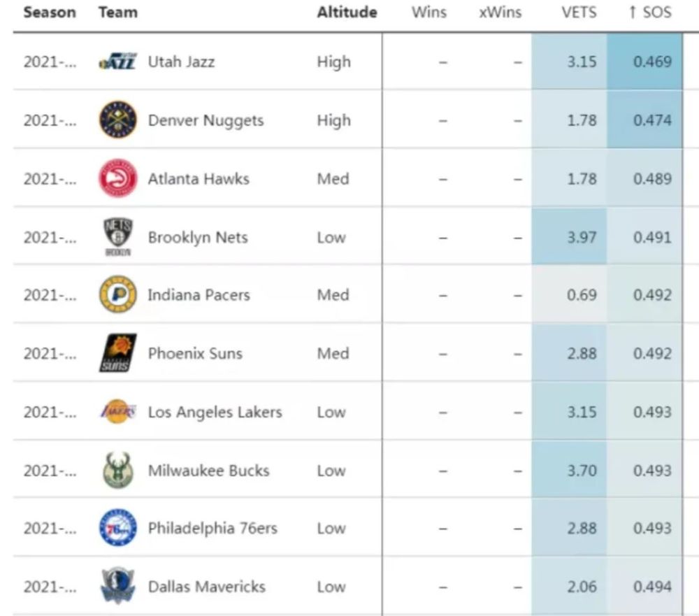Sort by the Wins column header
This screenshot has height=616, width=699.
pyautogui.click(x=429, y=12)
